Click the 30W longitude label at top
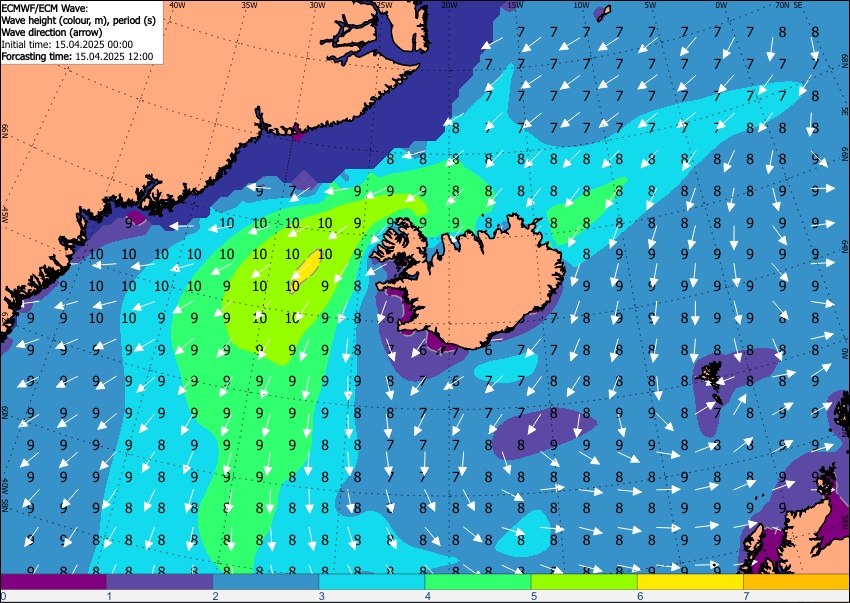Image resolution: width=850 pixels, height=603 pixels. [x=317, y=5]
